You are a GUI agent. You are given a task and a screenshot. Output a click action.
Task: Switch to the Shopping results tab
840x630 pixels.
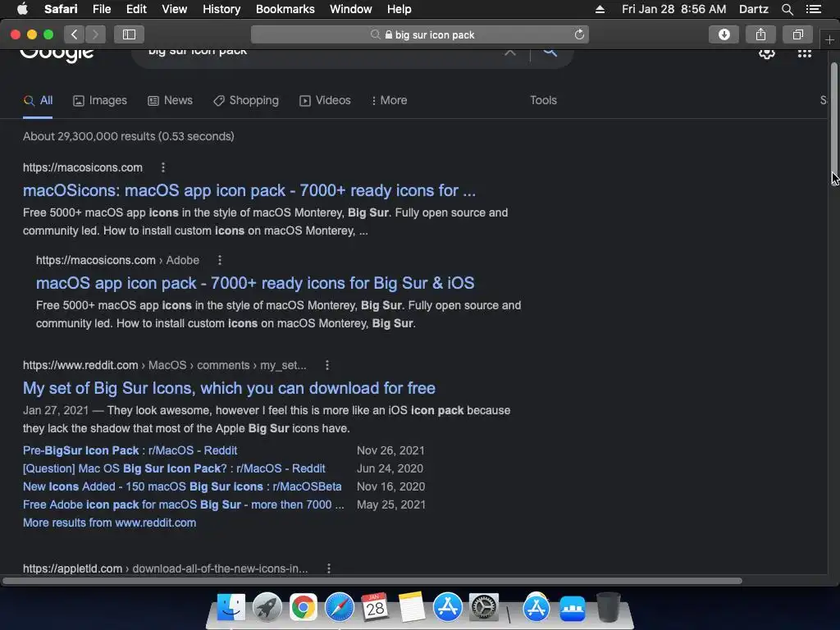point(246,100)
